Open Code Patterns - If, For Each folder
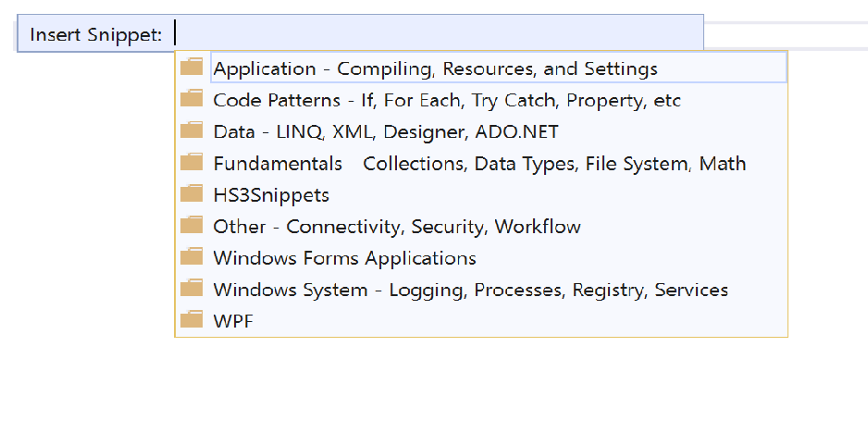This screenshot has width=868, height=421. click(447, 100)
